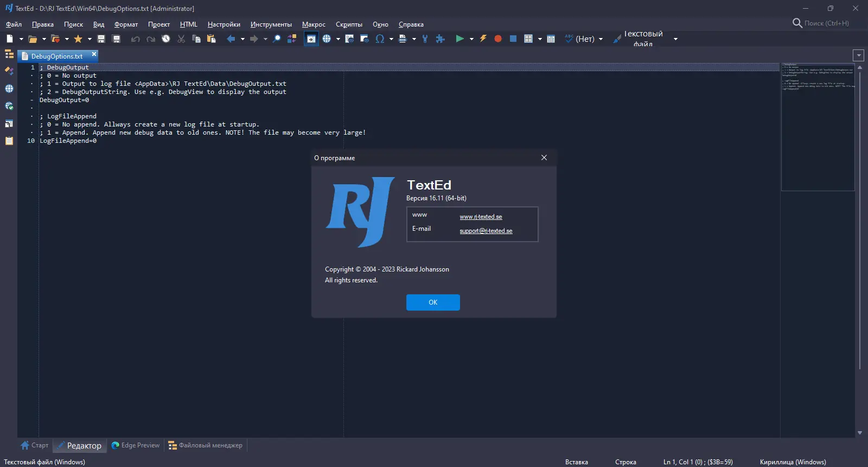Open the Скрипты menu

(x=349, y=24)
